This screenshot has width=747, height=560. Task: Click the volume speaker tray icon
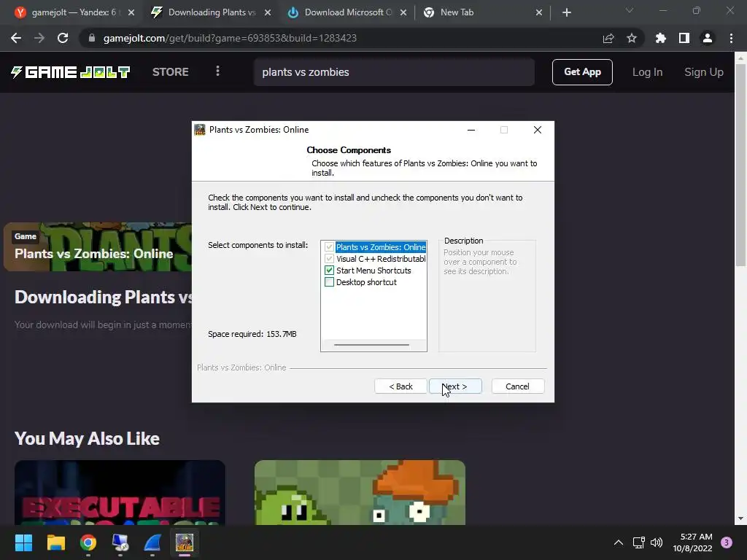[x=657, y=542]
